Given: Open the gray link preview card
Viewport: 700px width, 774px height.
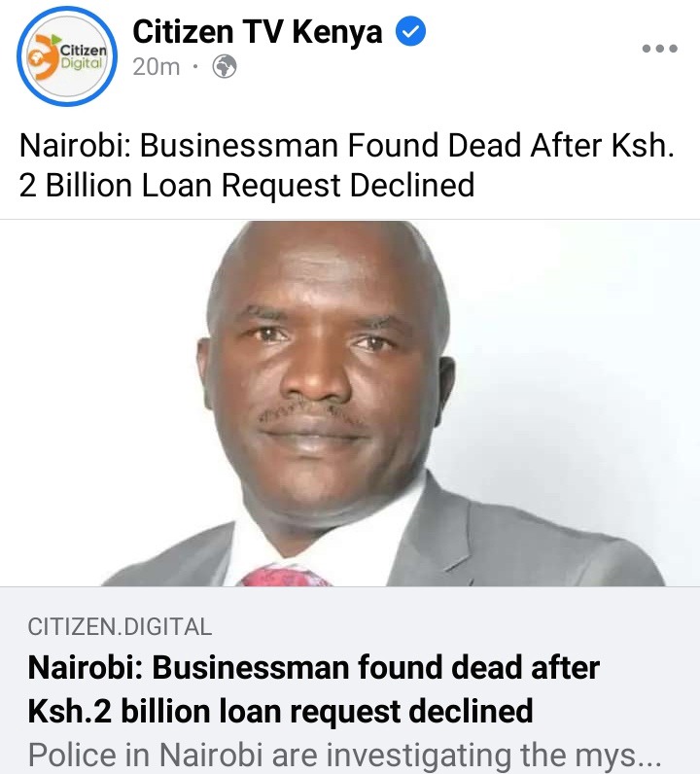Looking at the screenshot, I should click(350, 681).
